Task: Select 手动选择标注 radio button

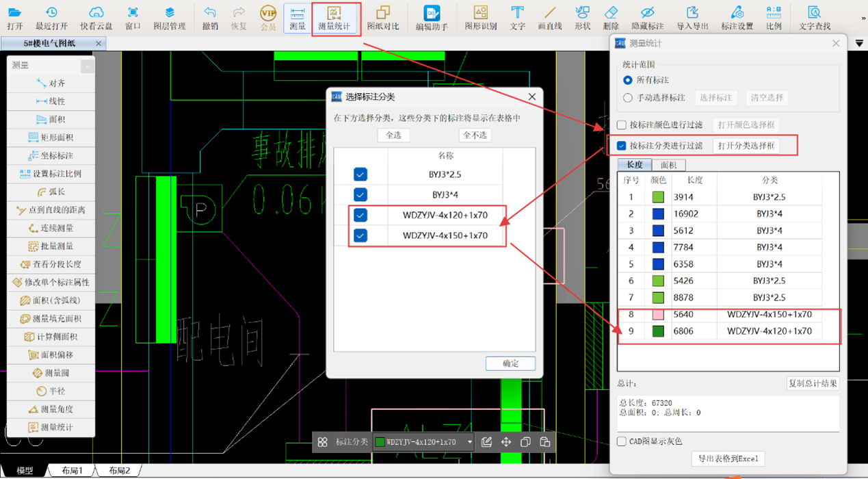Action: (x=628, y=98)
